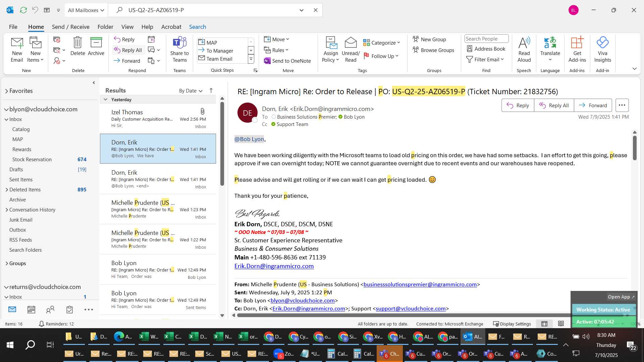The image size is (644, 362).
Task: Click the Meeting reply icon in Respond group
Action: pos(151,39)
